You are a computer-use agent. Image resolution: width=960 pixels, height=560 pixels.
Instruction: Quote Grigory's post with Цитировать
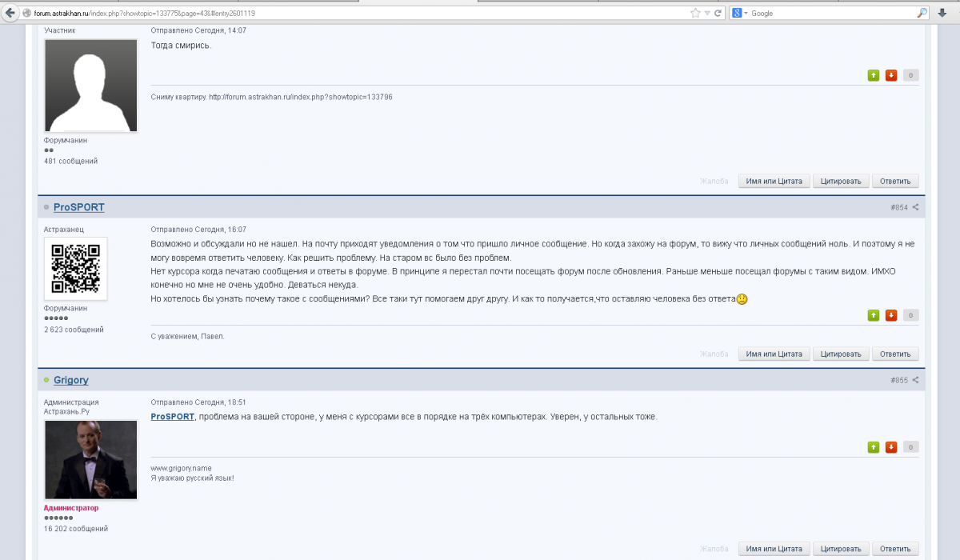pos(841,549)
